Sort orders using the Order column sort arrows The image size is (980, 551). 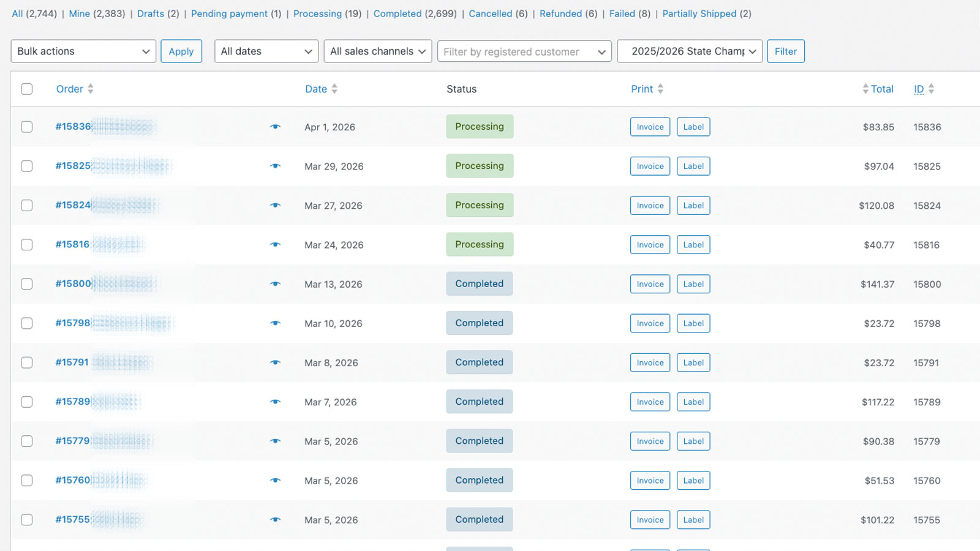coord(91,89)
